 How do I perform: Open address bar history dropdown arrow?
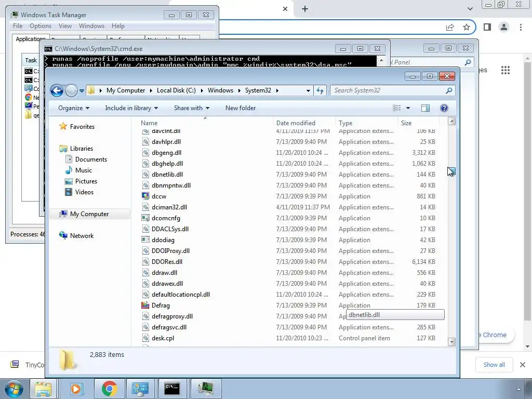click(x=308, y=90)
